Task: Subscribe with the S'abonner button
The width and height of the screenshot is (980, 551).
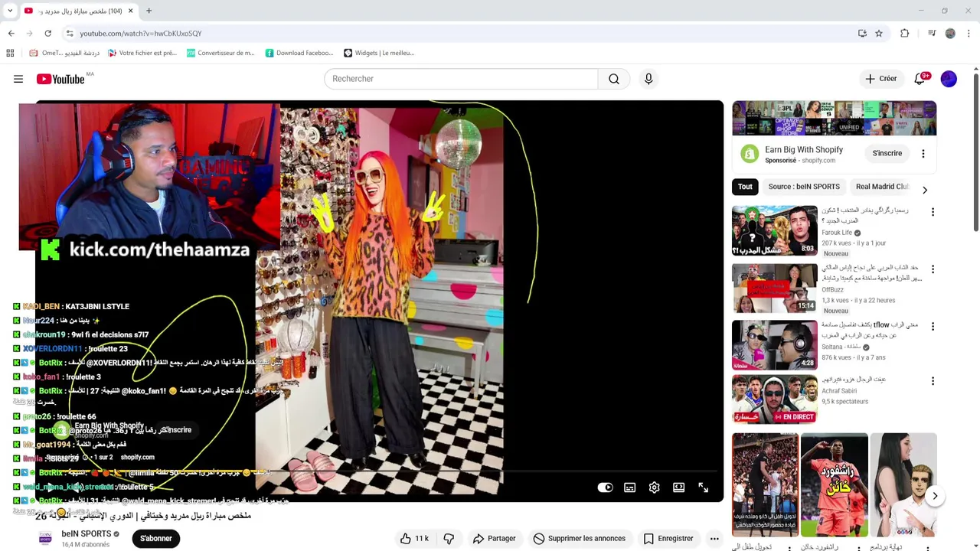Action: click(x=156, y=539)
